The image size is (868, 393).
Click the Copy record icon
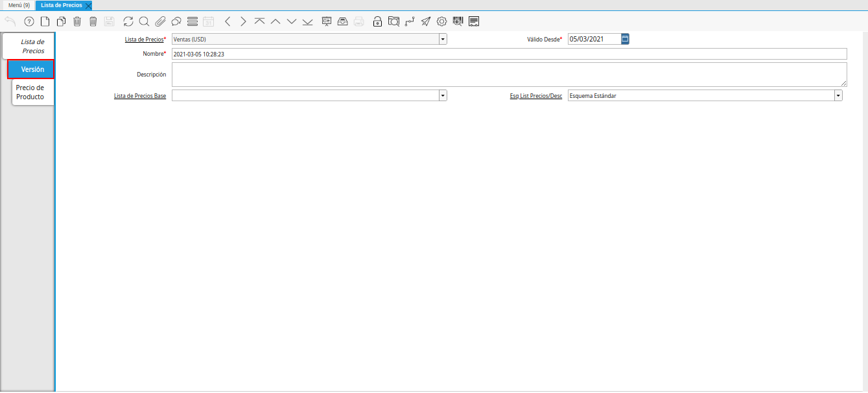pos(62,21)
